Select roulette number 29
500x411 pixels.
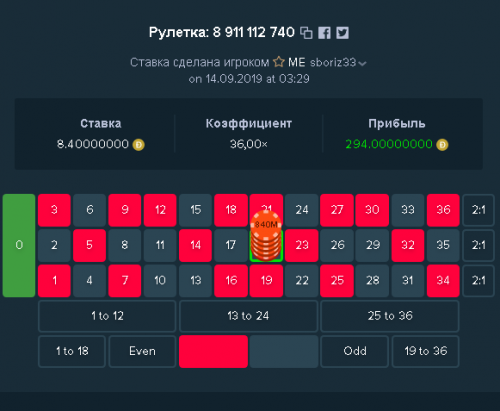pos(372,245)
